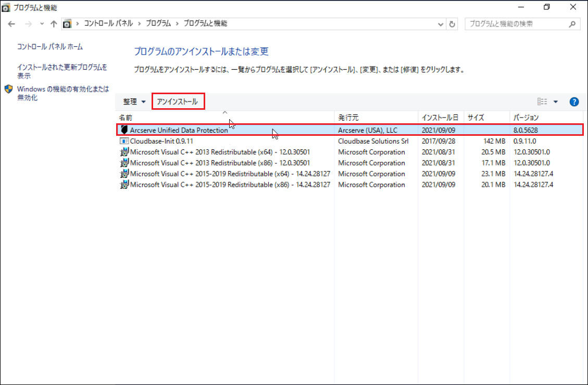The height and width of the screenshot is (385, 588).
Task: Click the Arcserve shield program icon
Action: point(124,130)
